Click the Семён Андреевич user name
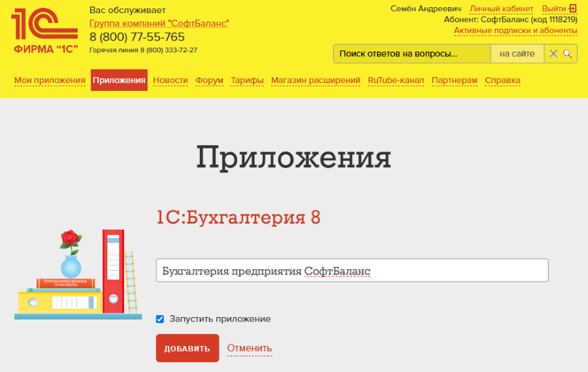This screenshot has width=588, height=372. (425, 8)
